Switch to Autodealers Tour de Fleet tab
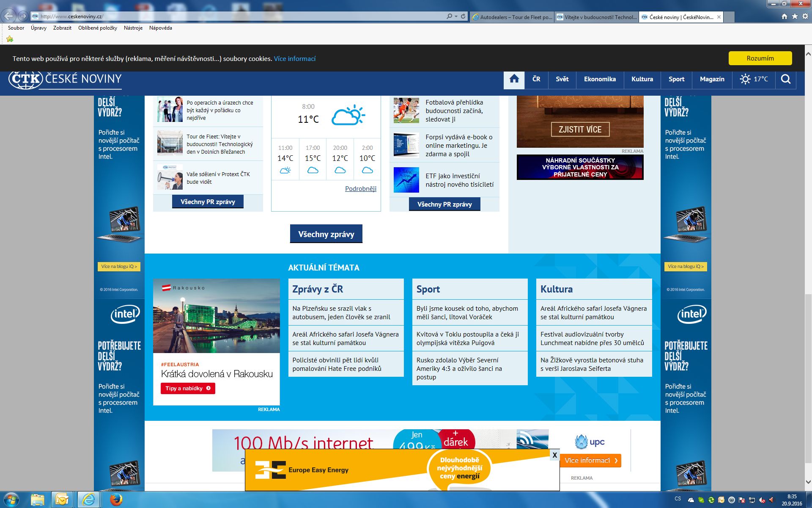812x508 pixels. (x=512, y=17)
